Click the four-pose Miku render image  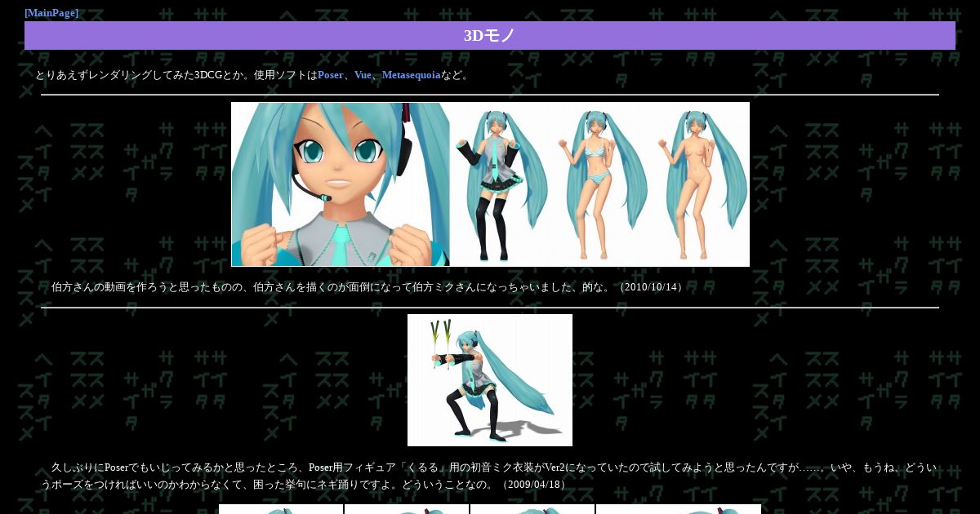(x=490, y=184)
